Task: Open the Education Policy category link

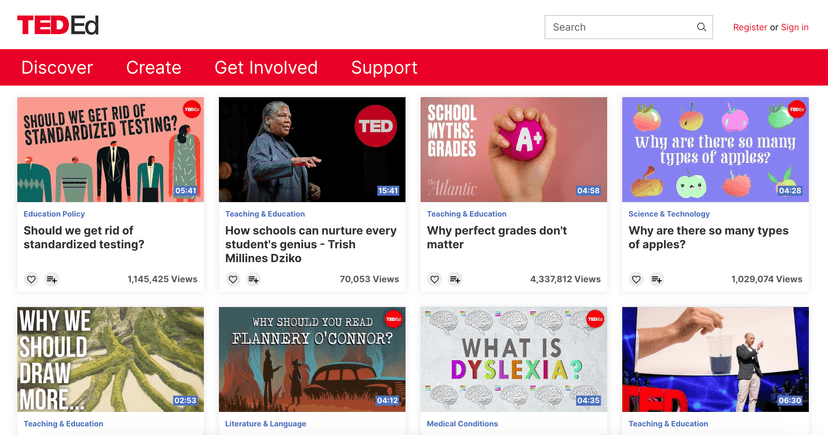Action: [x=54, y=214]
